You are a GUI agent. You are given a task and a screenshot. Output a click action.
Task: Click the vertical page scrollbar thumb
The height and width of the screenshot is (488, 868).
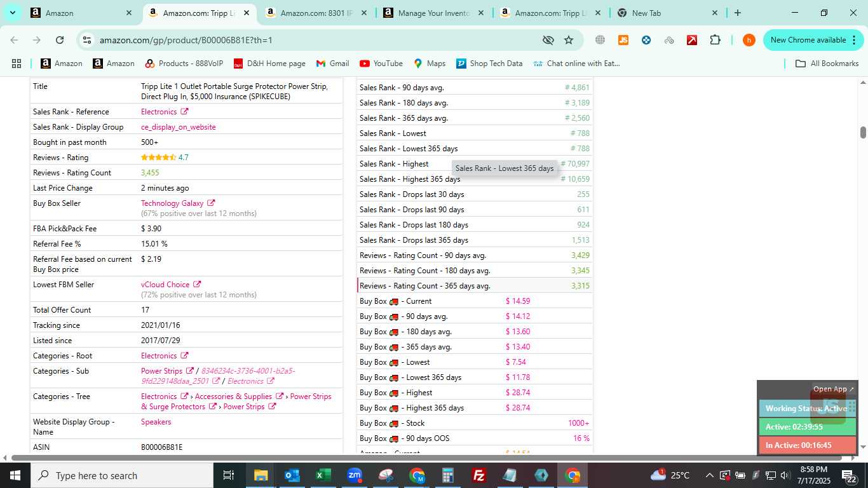pos(863,132)
